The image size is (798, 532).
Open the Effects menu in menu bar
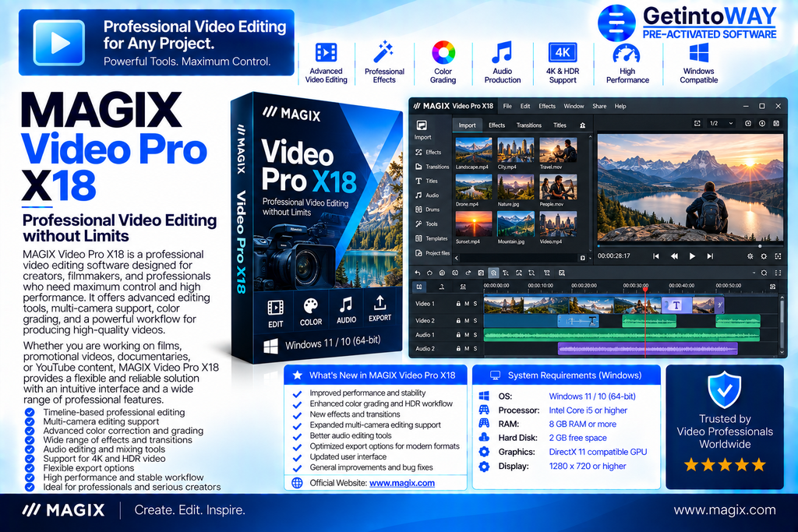click(x=547, y=106)
